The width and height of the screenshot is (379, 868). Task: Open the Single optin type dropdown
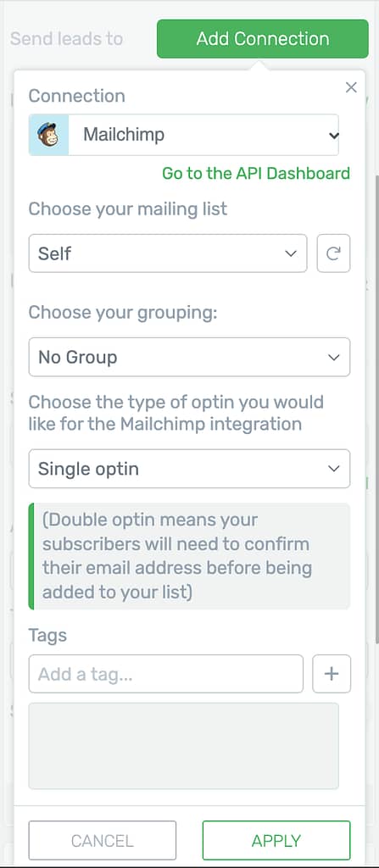[190, 469]
